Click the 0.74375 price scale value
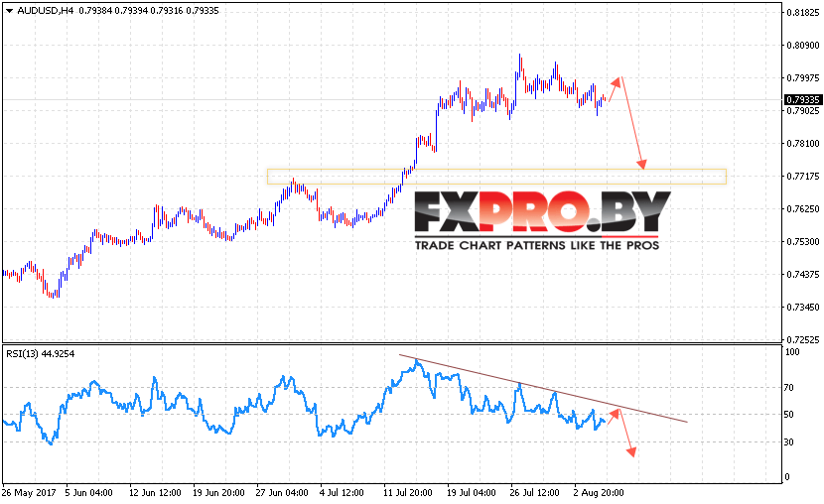 click(803, 274)
